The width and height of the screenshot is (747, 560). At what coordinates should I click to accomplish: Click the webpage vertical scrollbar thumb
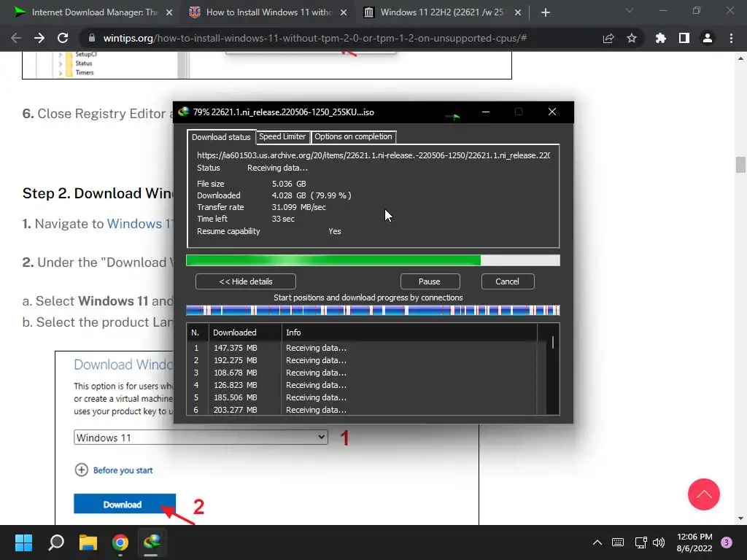point(740,165)
